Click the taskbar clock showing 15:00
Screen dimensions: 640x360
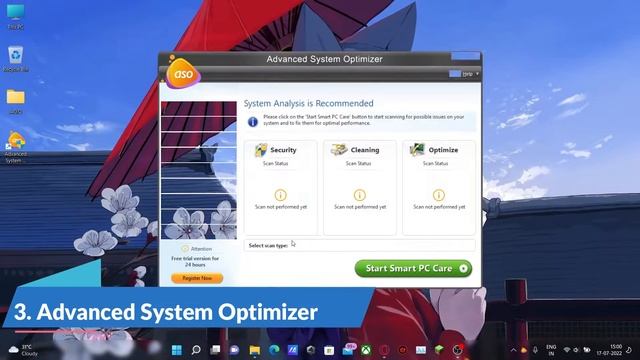pyautogui.click(x=609, y=350)
